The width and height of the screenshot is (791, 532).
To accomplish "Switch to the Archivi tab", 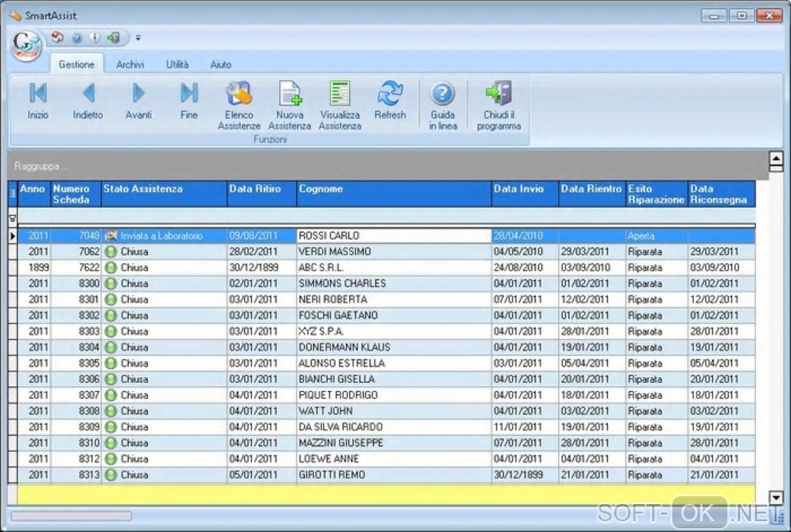I will tap(130, 65).
